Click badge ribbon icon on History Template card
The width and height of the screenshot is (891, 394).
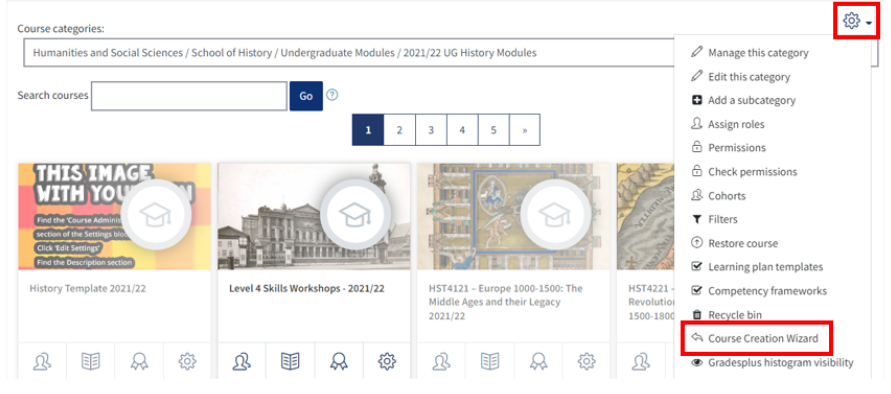139,361
